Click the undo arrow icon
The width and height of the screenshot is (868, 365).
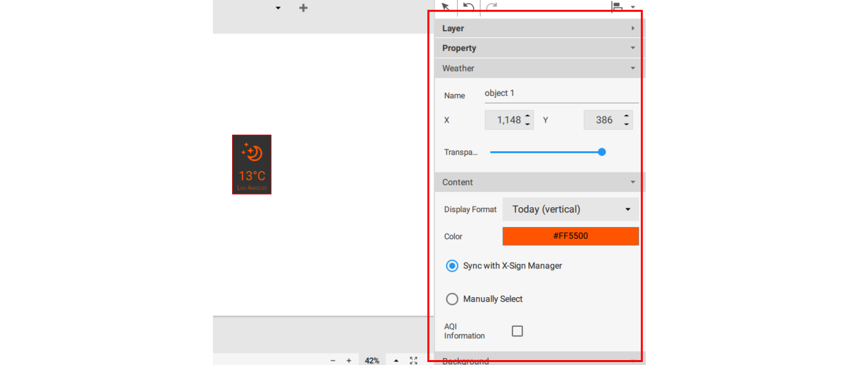tap(469, 6)
